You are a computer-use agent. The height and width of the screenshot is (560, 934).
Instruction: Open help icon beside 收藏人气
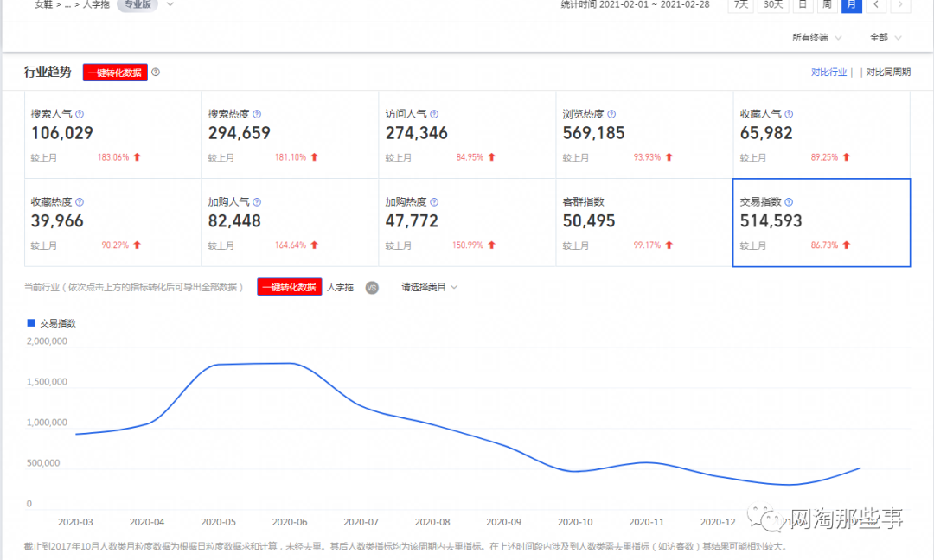click(789, 114)
